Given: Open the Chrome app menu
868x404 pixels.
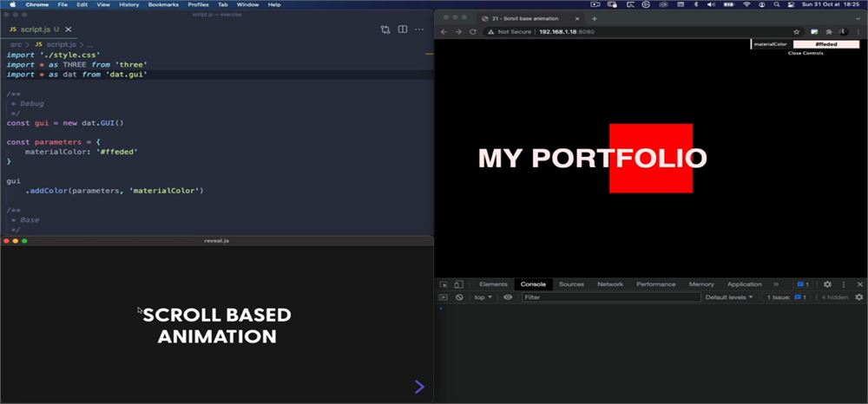Looking at the screenshot, I should 37,4.
